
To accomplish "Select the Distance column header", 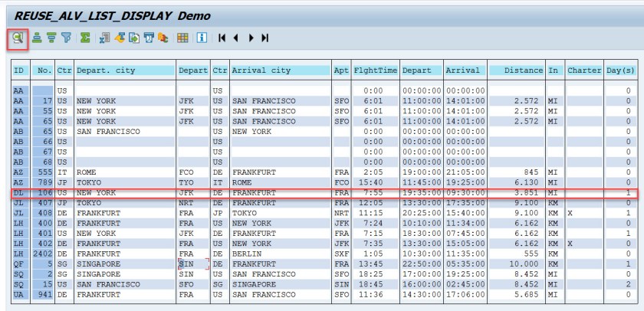I will (x=516, y=70).
